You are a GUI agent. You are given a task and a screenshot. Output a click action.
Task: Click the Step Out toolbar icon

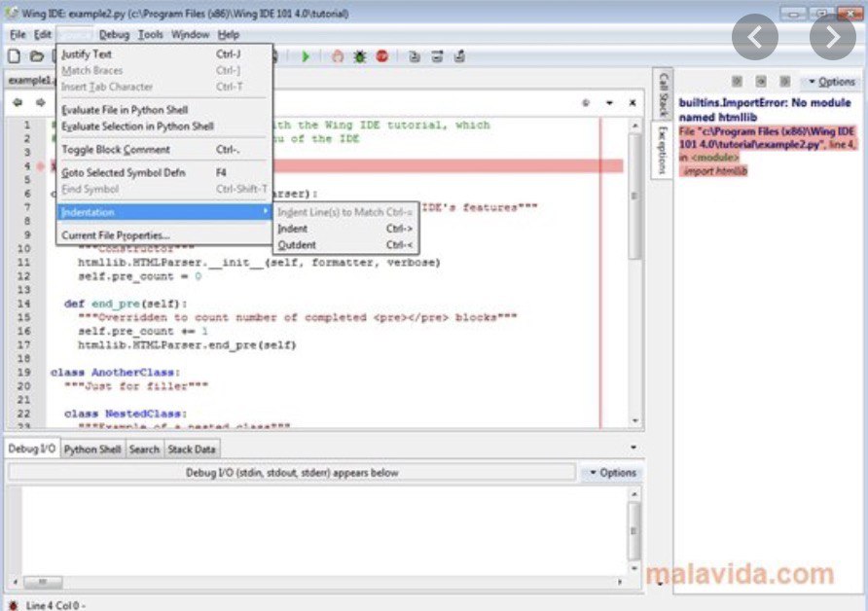tap(459, 55)
